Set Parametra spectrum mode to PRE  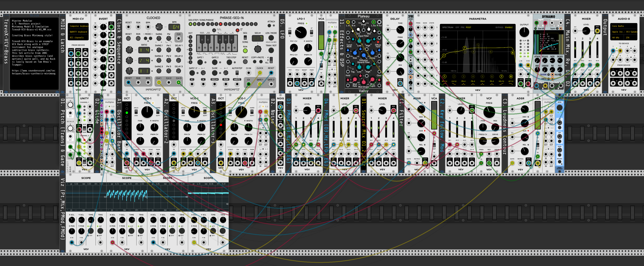click(463, 27)
